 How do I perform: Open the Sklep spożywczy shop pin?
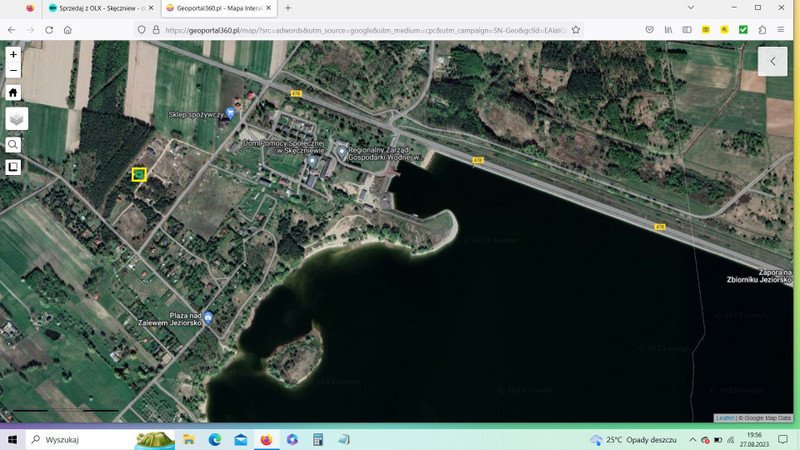click(x=230, y=113)
